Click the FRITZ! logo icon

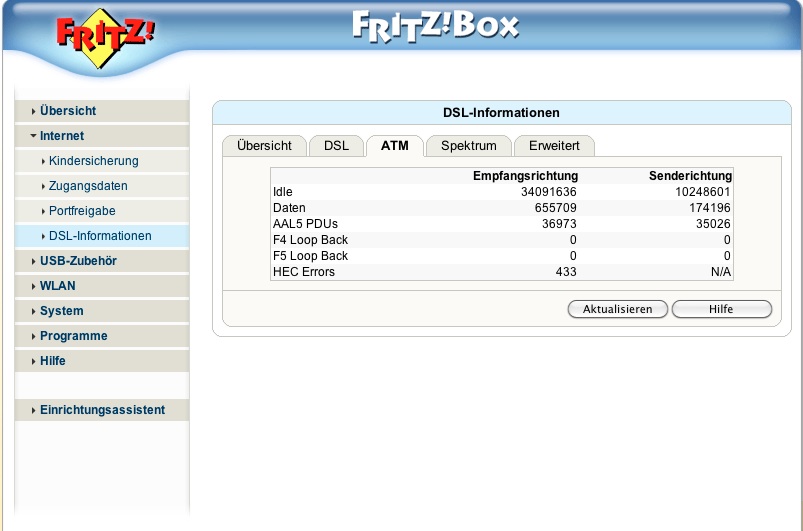click(105, 39)
